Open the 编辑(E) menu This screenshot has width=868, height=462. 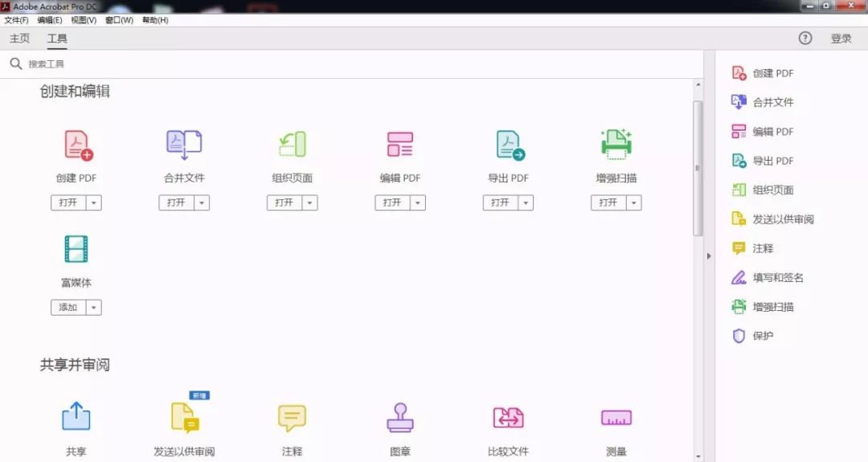[50, 20]
